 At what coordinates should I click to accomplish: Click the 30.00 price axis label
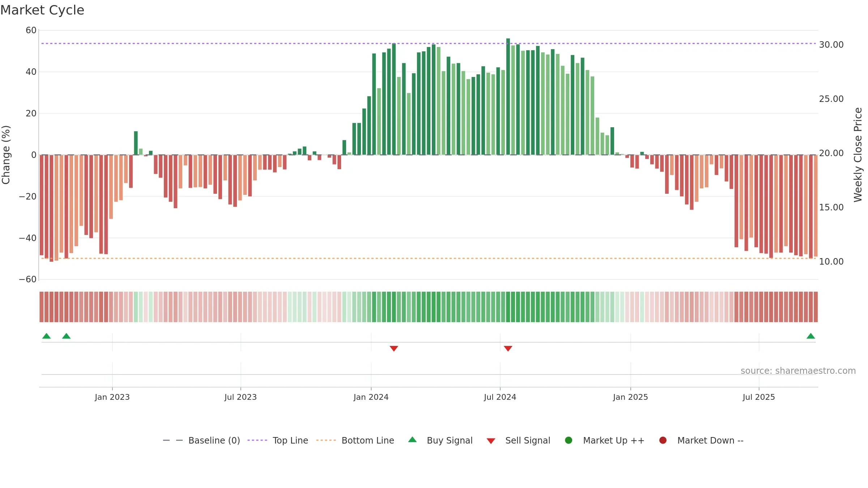click(x=831, y=44)
